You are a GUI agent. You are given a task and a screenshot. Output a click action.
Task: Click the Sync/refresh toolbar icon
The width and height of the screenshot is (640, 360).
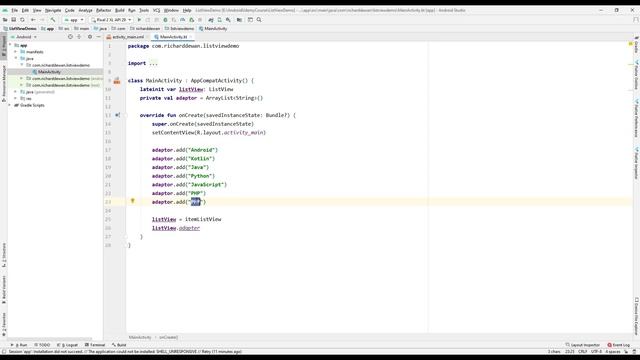[22, 20]
